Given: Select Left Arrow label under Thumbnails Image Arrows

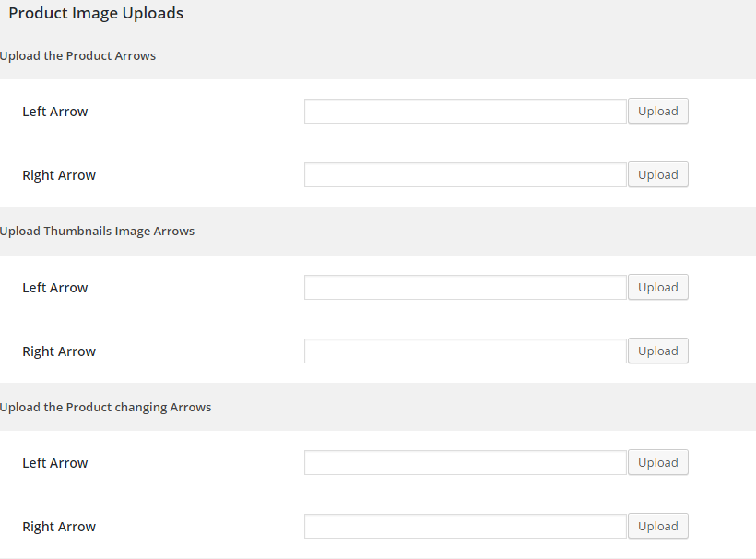Looking at the screenshot, I should coord(55,288).
